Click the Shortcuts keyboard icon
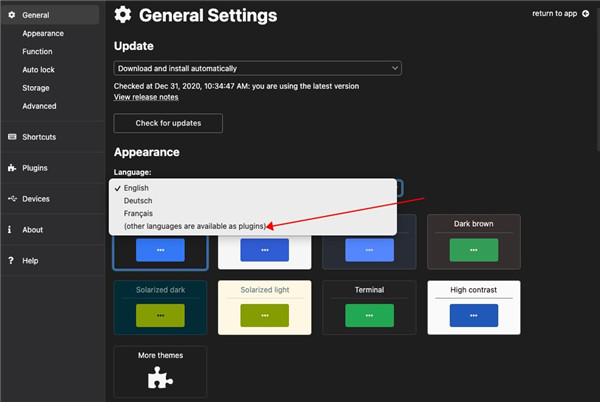 11,137
